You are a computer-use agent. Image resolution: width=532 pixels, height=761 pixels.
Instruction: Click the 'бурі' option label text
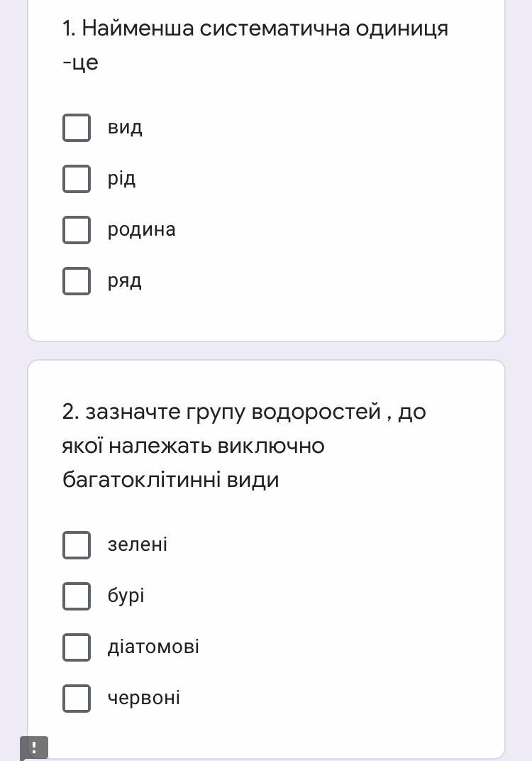(126, 596)
